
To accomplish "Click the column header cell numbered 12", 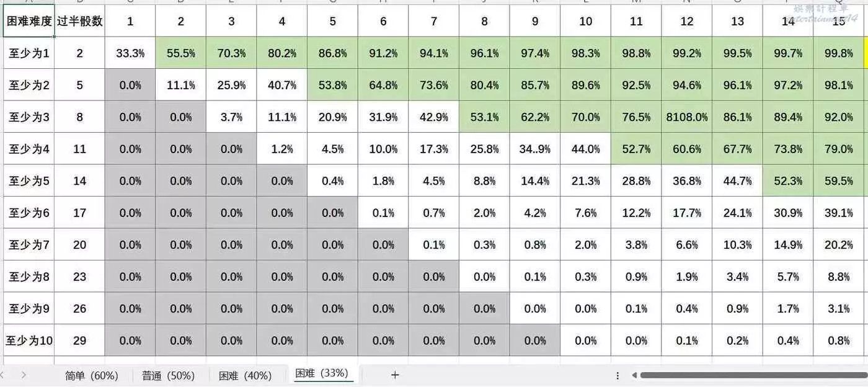I will pos(687,22).
